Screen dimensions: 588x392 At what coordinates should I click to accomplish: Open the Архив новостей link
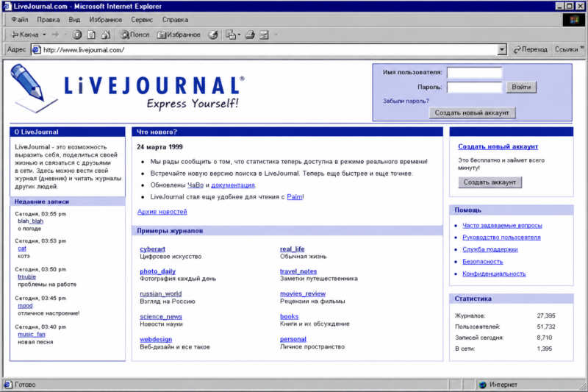[x=162, y=212]
